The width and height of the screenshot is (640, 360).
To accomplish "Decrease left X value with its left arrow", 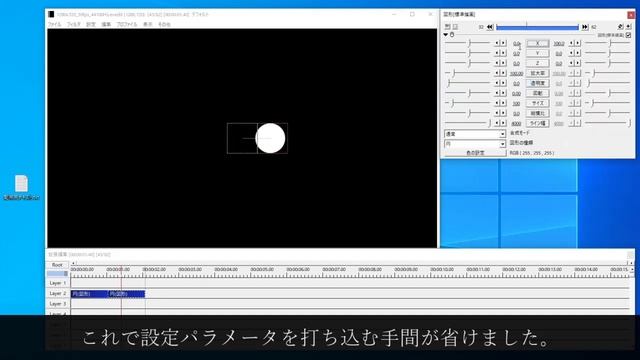I will point(497,43).
